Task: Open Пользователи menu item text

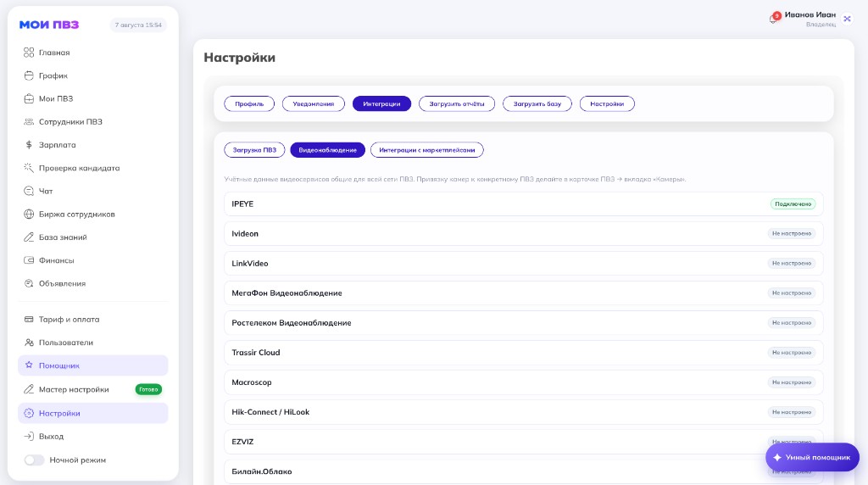Action: [66, 343]
